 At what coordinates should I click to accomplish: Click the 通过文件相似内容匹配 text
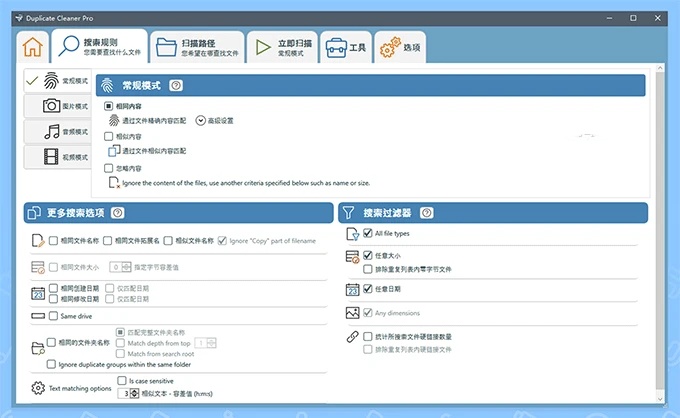point(154,151)
